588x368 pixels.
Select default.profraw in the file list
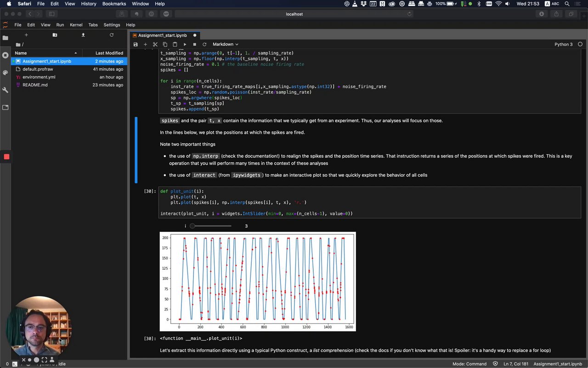click(x=69, y=69)
